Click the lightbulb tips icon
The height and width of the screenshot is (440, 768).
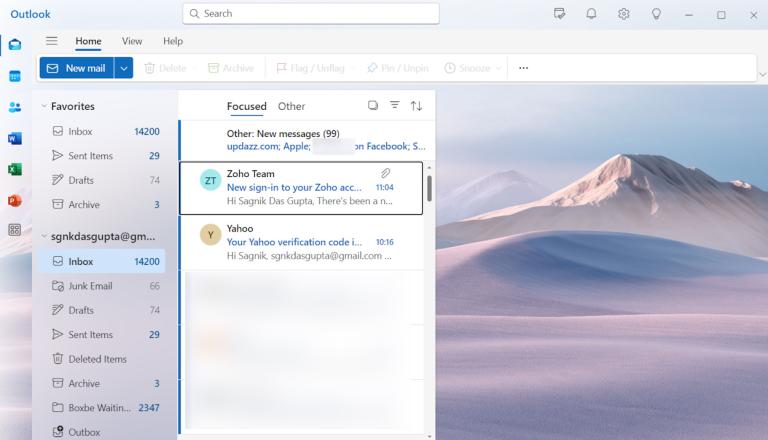coord(656,14)
